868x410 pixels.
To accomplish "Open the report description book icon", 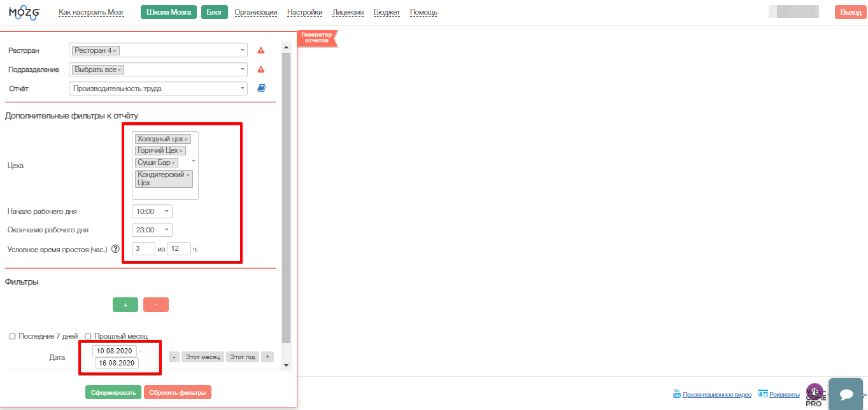I will (x=260, y=88).
